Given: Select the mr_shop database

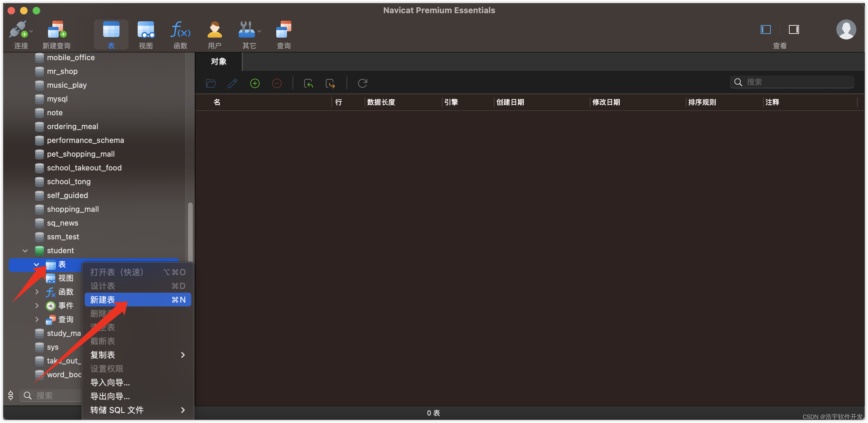Looking at the screenshot, I should point(62,71).
